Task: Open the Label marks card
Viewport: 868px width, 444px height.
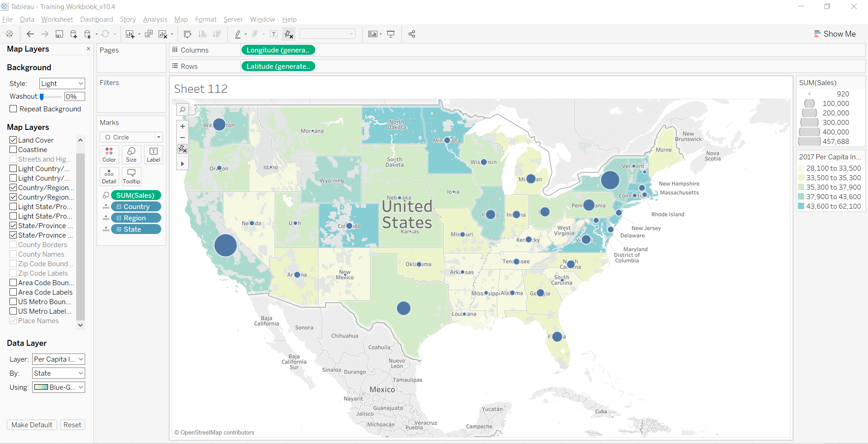Action: click(154, 155)
